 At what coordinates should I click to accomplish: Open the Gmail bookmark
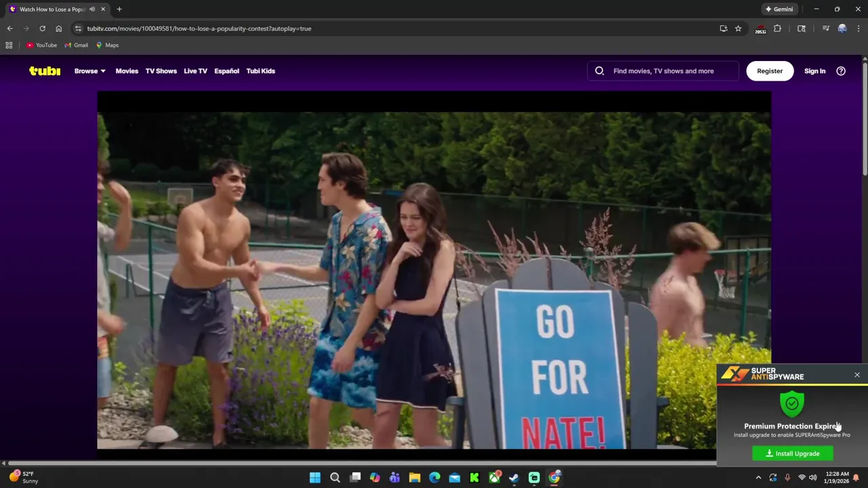click(x=77, y=45)
